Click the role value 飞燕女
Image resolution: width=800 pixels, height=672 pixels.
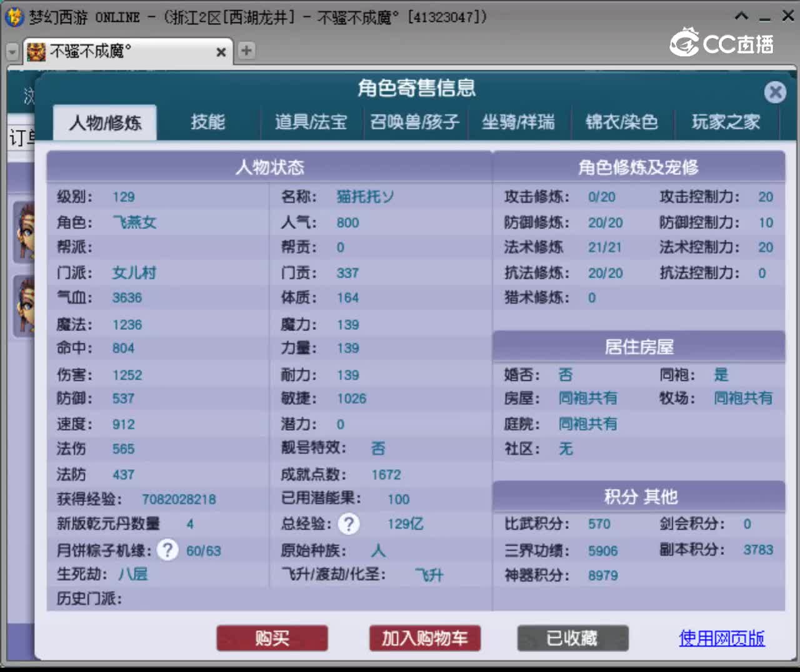click(x=134, y=222)
